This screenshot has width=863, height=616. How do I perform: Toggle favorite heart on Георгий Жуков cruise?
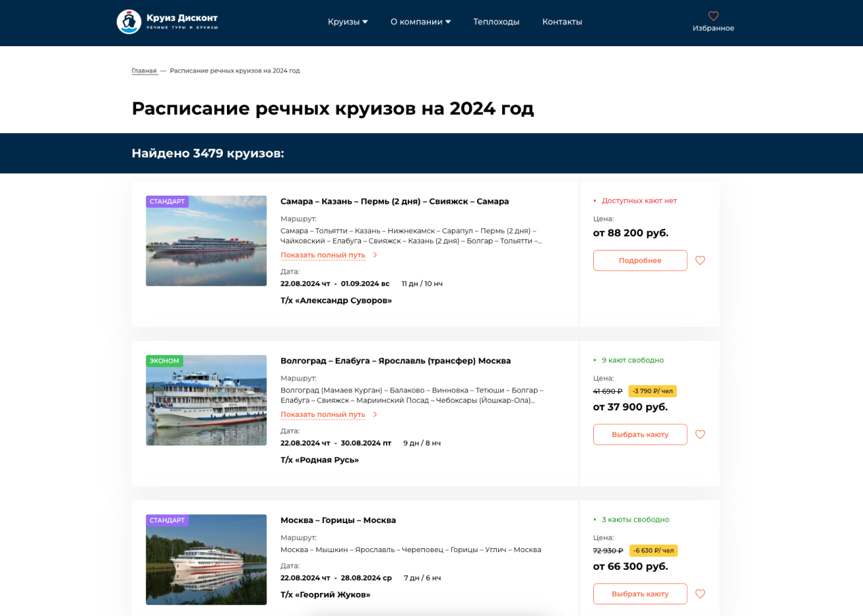[x=700, y=594]
